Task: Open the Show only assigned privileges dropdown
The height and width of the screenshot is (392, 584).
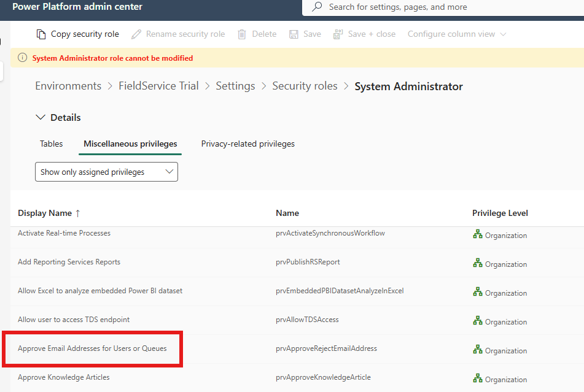Action: pos(106,172)
